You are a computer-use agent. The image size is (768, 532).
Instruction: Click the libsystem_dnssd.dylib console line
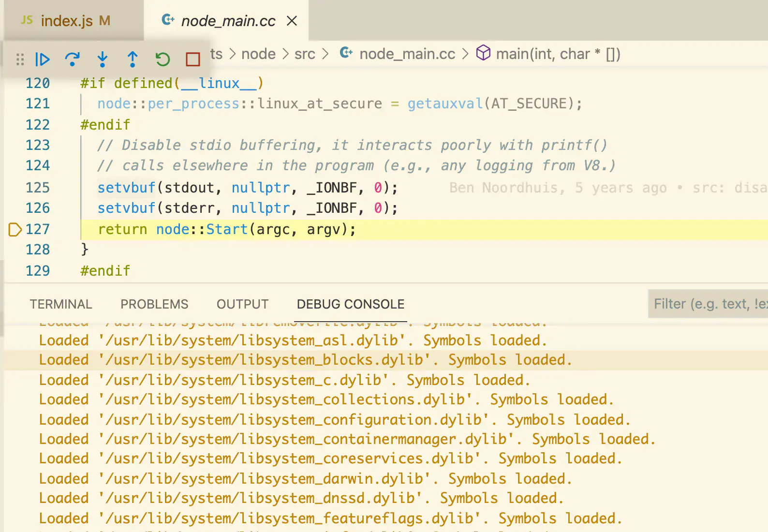[301, 498]
